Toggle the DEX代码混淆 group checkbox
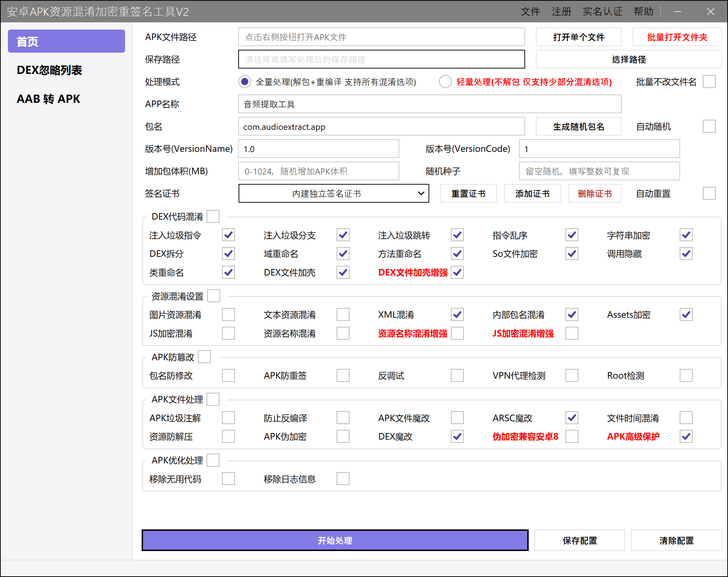The width and height of the screenshot is (728, 577). (213, 216)
